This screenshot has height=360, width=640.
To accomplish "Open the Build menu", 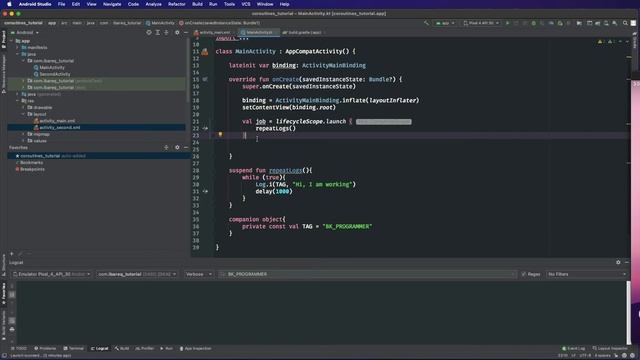I will [197, 4].
